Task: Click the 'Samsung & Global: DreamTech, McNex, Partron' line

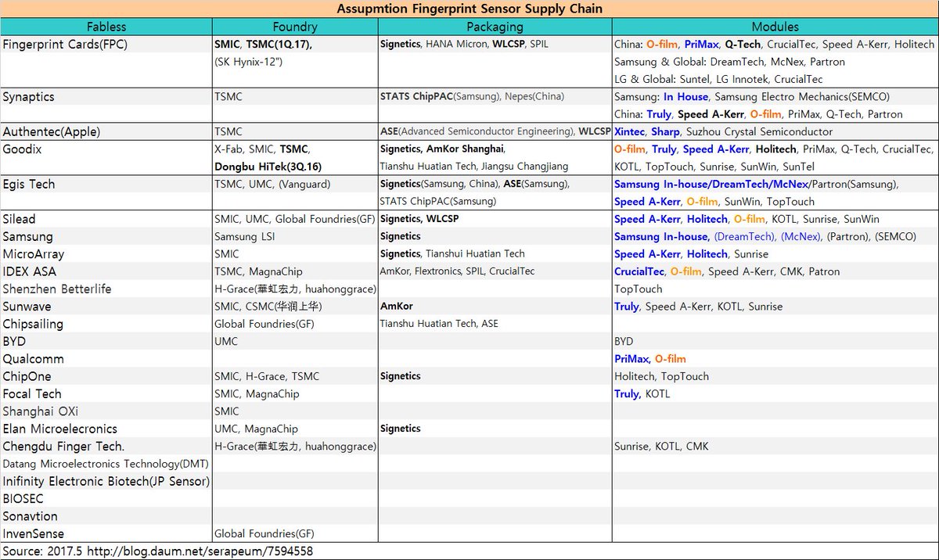Action: click(x=729, y=62)
